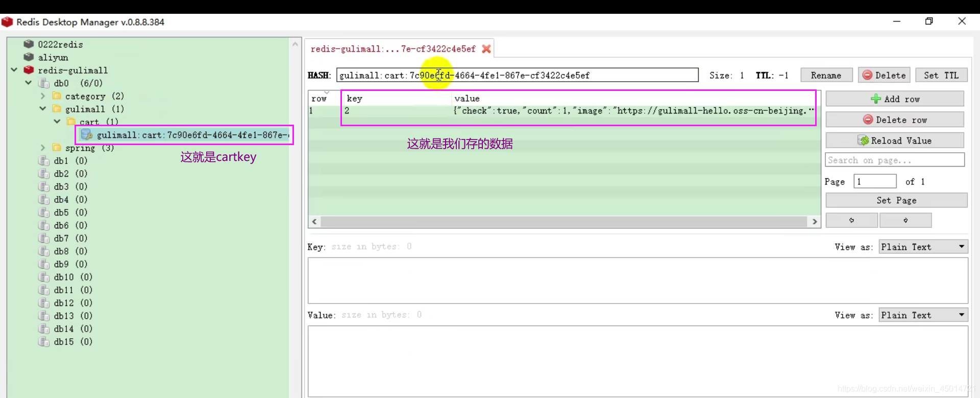The width and height of the screenshot is (980, 398).
Task: Click the db15 database icon
Action: point(44,342)
